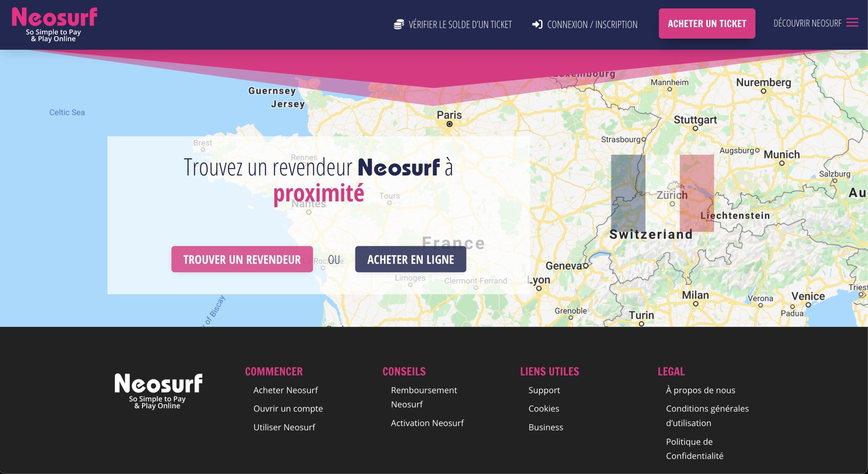Click the Lyon label on the map
This screenshot has height=474, width=868.
539,280
